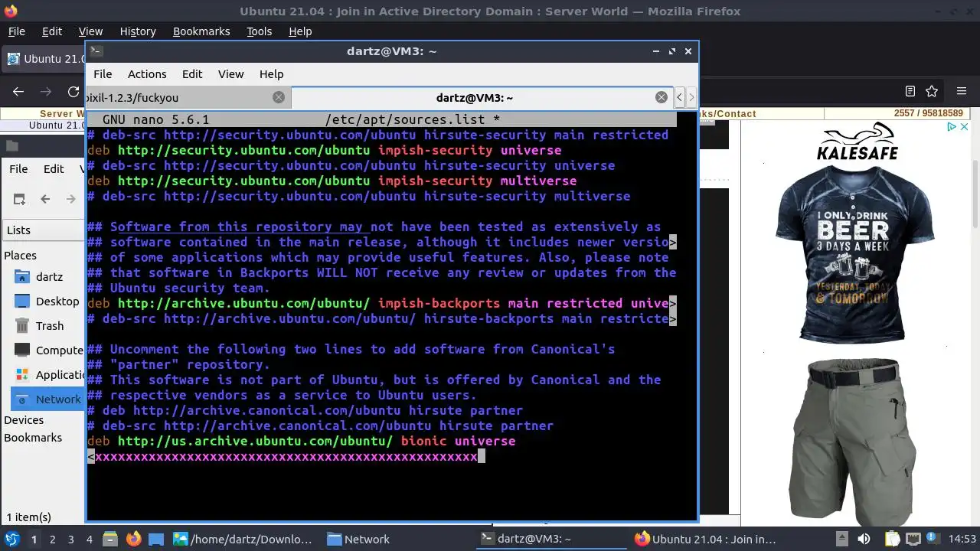The image size is (980, 551).
Task: Toggle Firefox reader view icon
Action: [x=910, y=91]
